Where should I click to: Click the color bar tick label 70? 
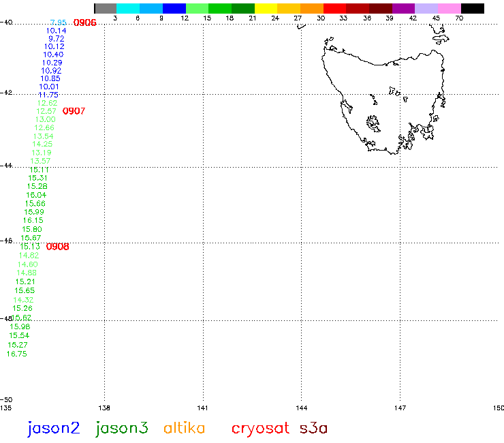point(459,18)
